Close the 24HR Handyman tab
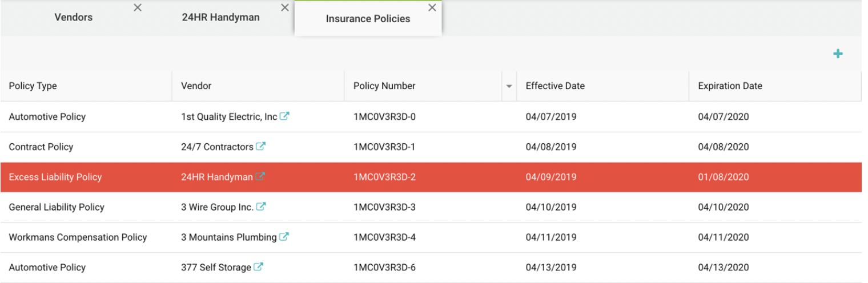 (x=285, y=8)
